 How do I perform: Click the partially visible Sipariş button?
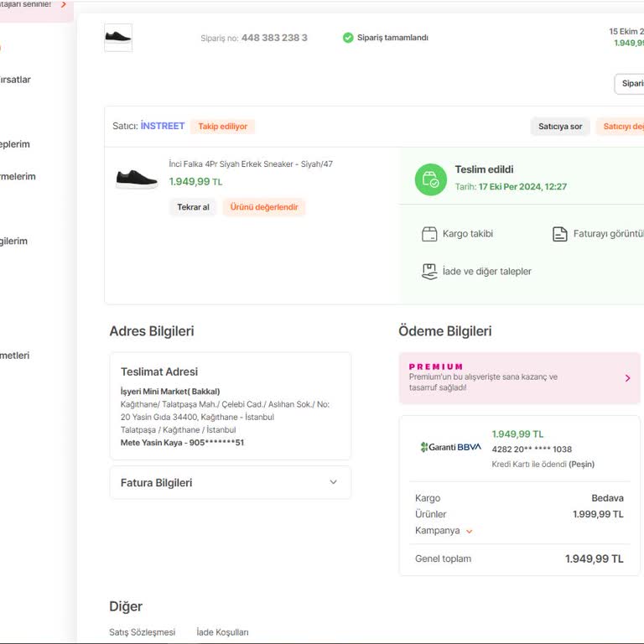[629, 84]
